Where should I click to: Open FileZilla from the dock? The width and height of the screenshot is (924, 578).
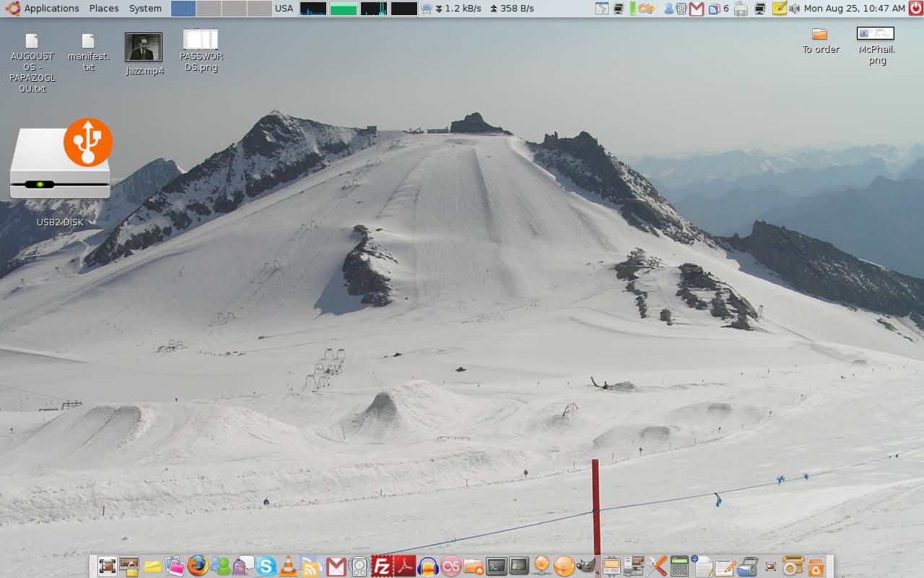(x=381, y=566)
